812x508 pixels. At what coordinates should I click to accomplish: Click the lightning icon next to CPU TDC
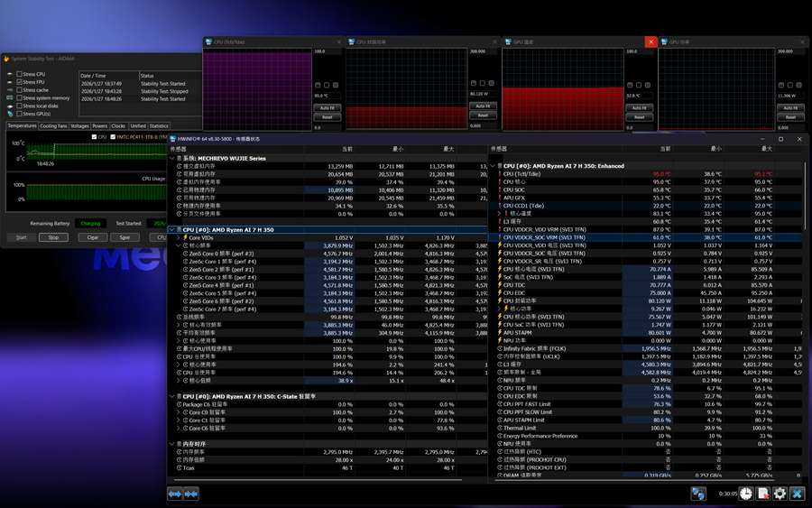[500, 285]
